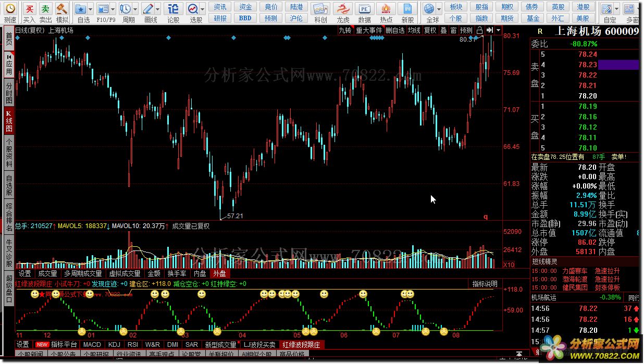
Task: Click the 期货 futures button
Action: click(507, 18)
